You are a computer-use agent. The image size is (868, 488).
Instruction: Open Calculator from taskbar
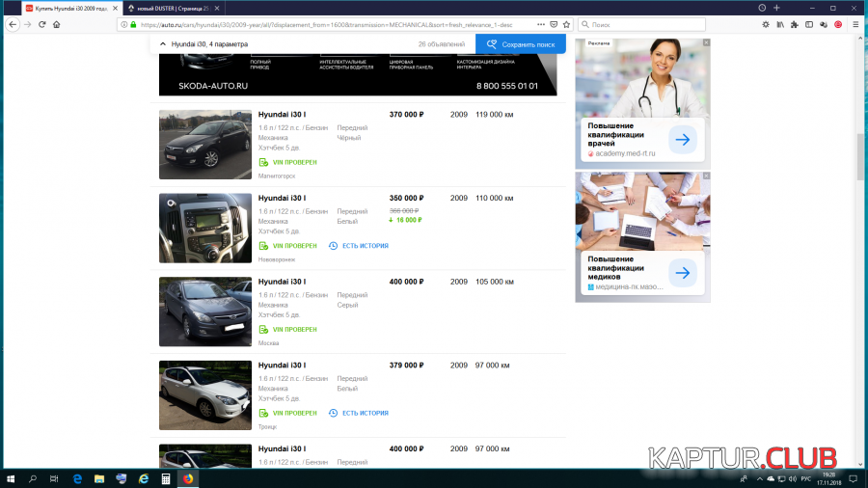pyautogui.click(x=166, y=478)
